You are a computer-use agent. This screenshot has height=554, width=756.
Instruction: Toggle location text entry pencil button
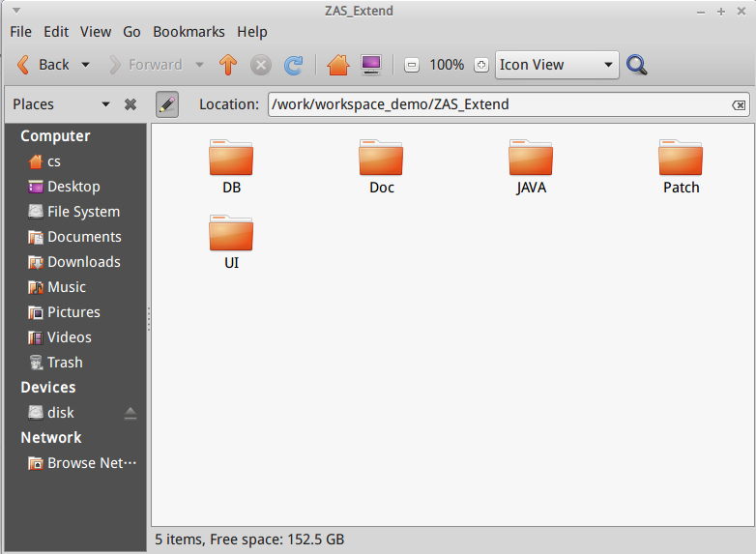pyautogui.click(x=166, y=104)
